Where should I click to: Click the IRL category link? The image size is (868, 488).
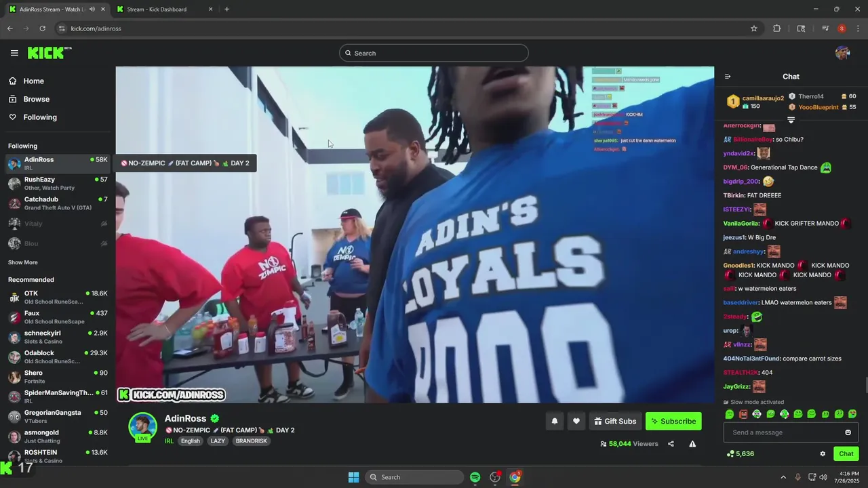click(x=169, y=441)
